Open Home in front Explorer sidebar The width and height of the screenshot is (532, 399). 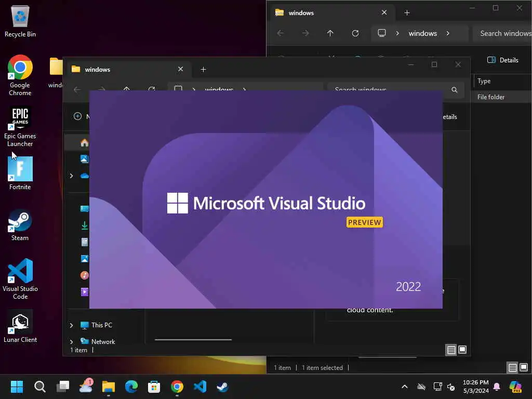coord(85,143)
